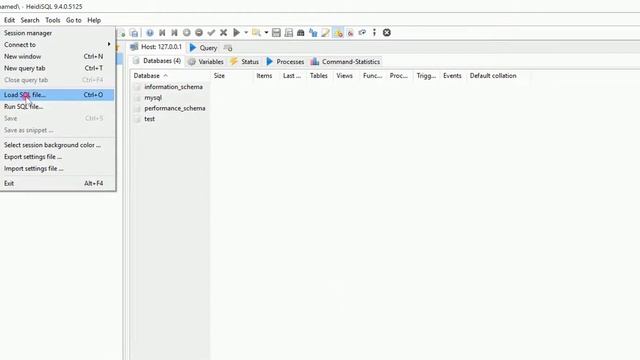Toggle sort arrow on Database column
The height and width of the screenshot is (360, 640).
coord(165,76)
